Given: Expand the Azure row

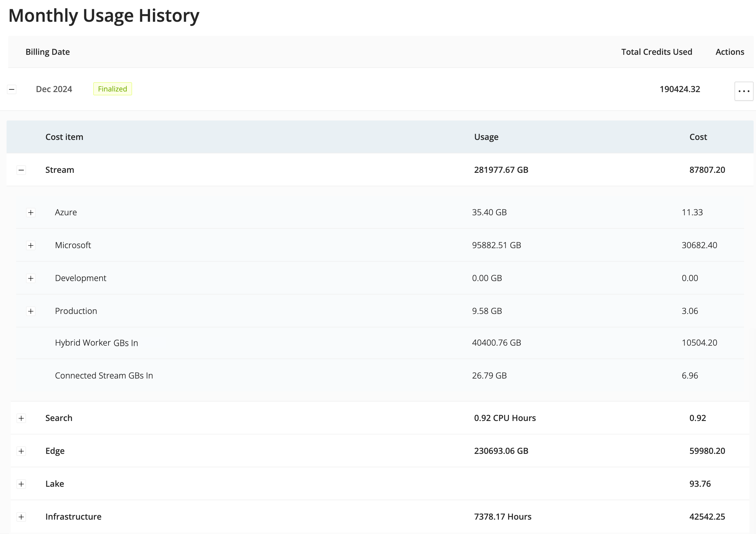Looking at the screenshot, I should [x=31, y=213].
